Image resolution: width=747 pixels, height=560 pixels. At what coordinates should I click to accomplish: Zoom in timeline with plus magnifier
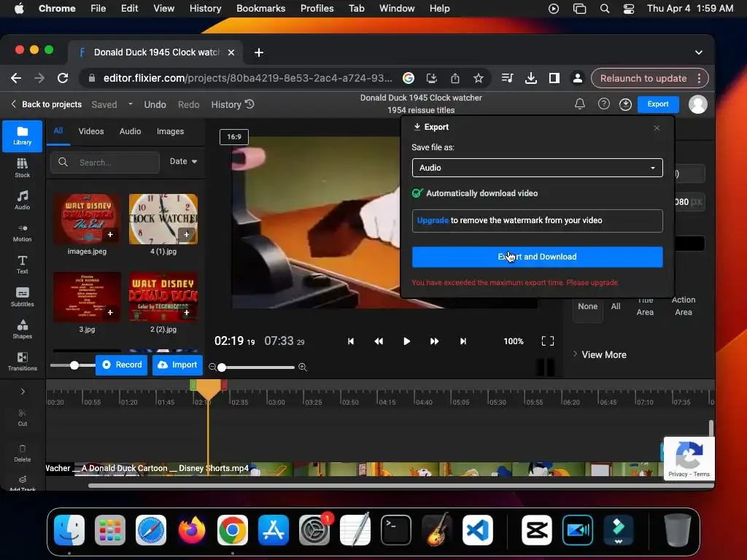[x=302, y=367]
